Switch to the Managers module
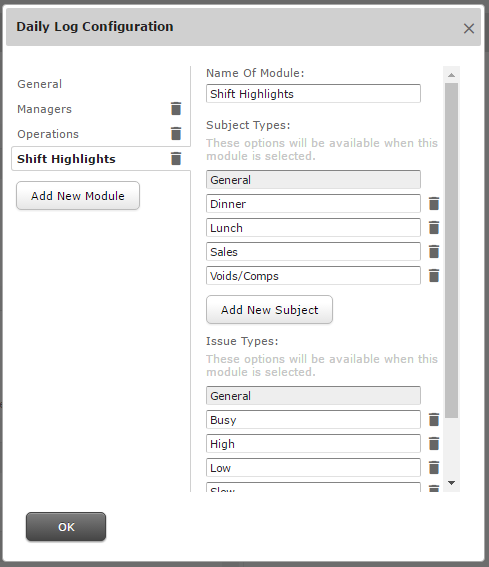The width and height of the screenshot is (489, 567). (x=44, y=109)
